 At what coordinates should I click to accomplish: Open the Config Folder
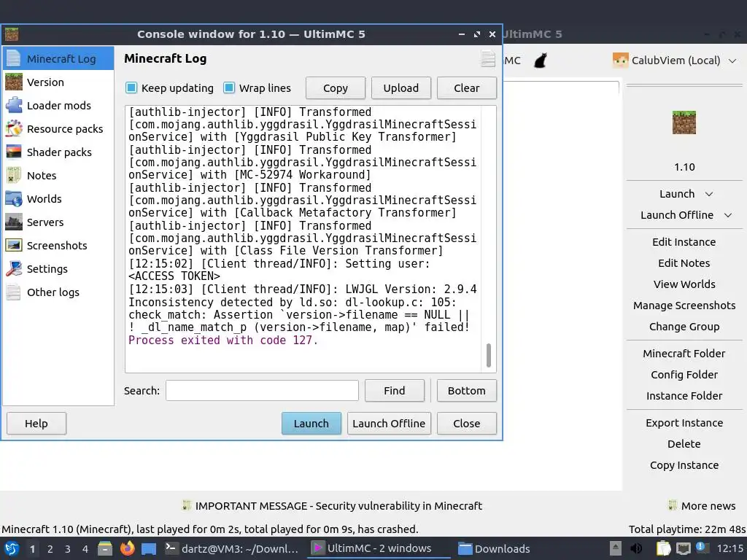684,375
